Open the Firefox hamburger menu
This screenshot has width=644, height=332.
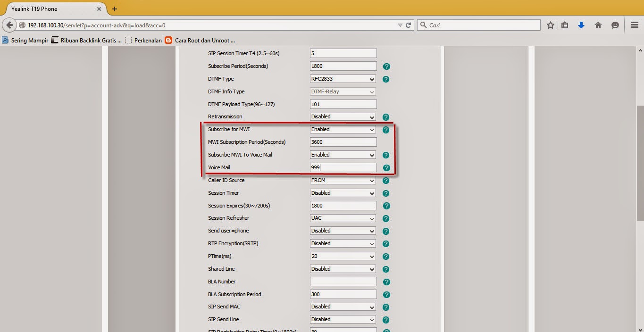pos(635,25)
